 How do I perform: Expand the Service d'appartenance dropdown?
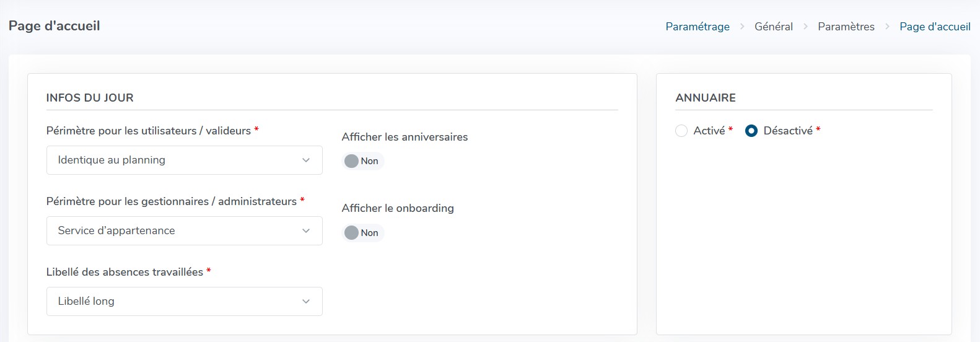tap(184, 230)
